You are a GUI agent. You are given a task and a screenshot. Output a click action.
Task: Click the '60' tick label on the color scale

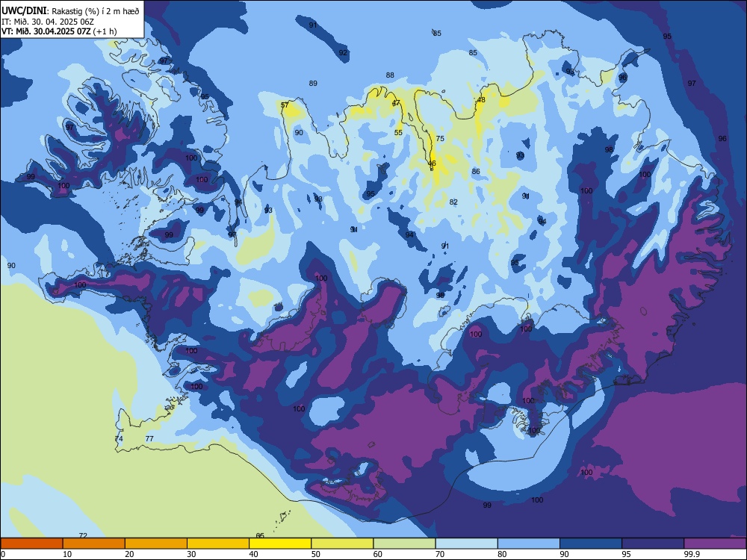tap(378, 554)
